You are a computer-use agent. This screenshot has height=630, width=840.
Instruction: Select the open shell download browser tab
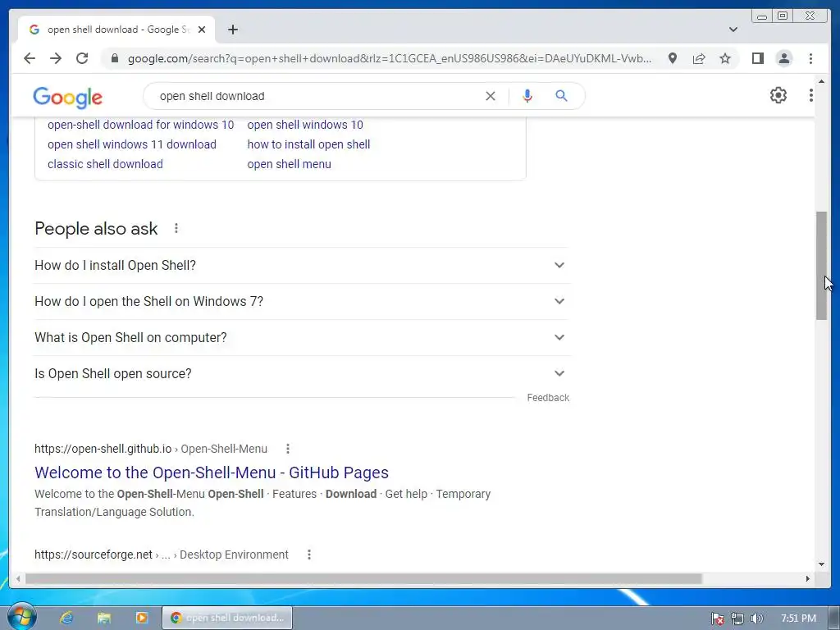pos(116,30)
